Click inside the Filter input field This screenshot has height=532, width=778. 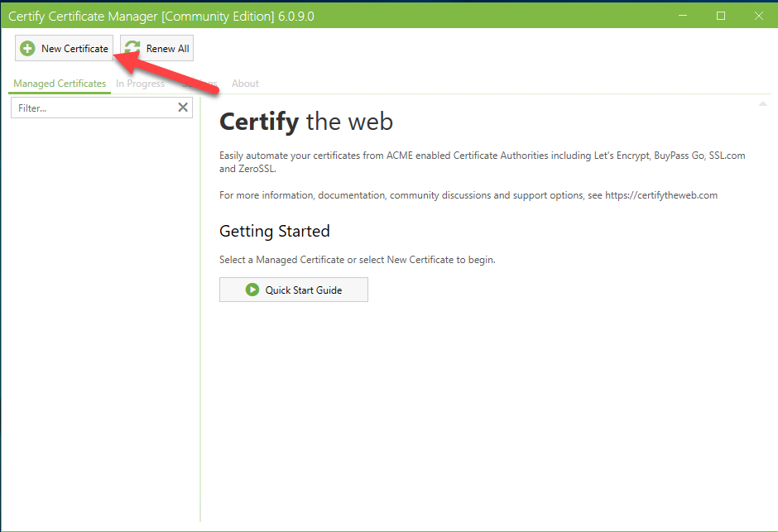tap(91, 107)
